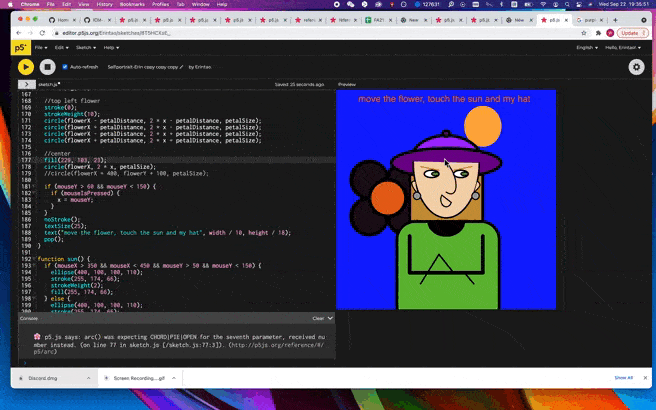The image size is (656, 410).
Task: Click the p5* logo icon
Action: (21, 47)
